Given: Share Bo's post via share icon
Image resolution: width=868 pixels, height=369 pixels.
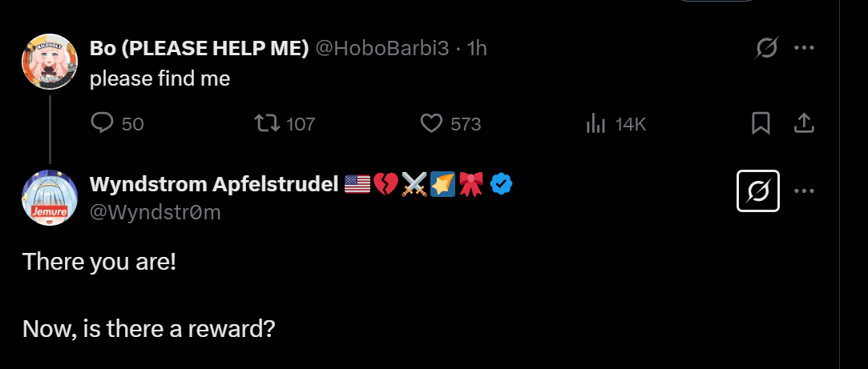Looking at the screenshot, I should pyautogui.click(x=804, y=122).
